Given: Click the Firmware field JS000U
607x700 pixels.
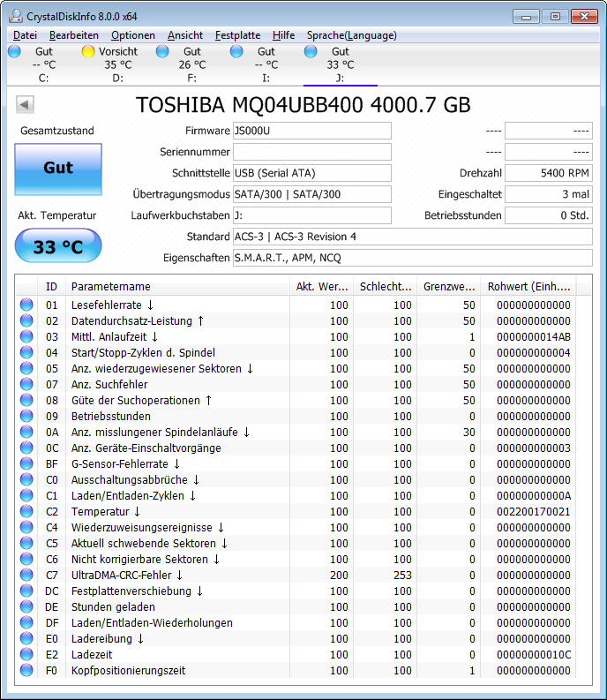Looking at the screenshot, I should tap(312, 131).
